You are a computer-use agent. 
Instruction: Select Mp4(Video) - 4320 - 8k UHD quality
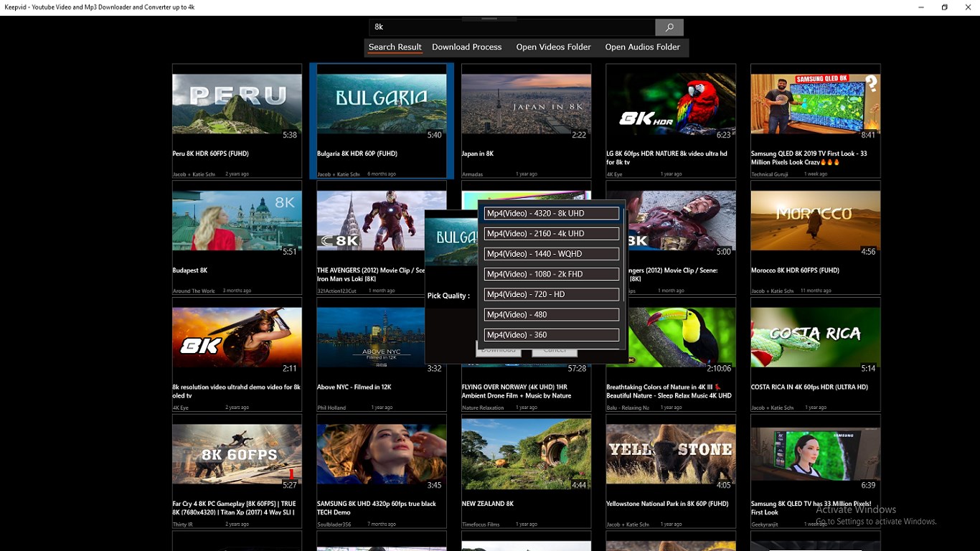click(x=552, y=213)
